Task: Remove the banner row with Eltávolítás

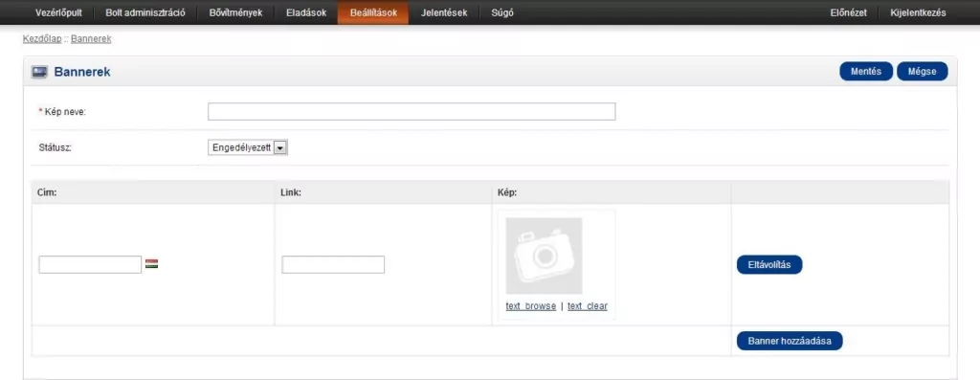Action: coord(769,264)
